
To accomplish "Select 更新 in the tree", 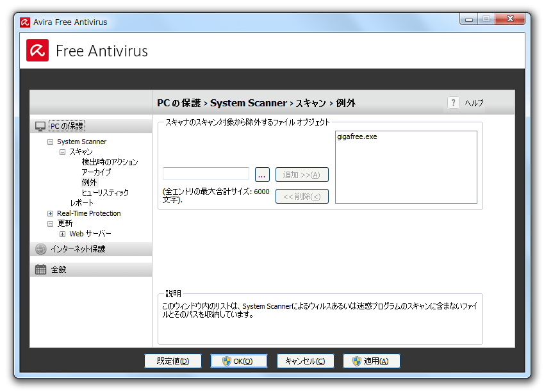I will (65, 224).
